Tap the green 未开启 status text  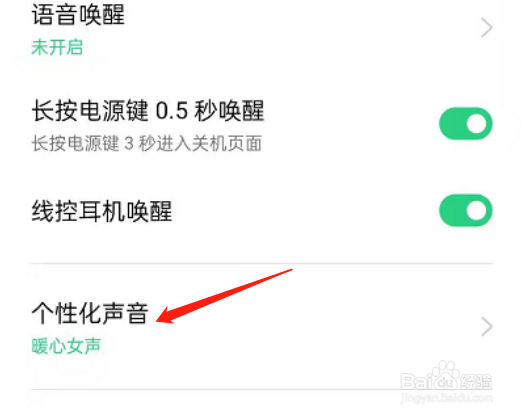point(57,47)
